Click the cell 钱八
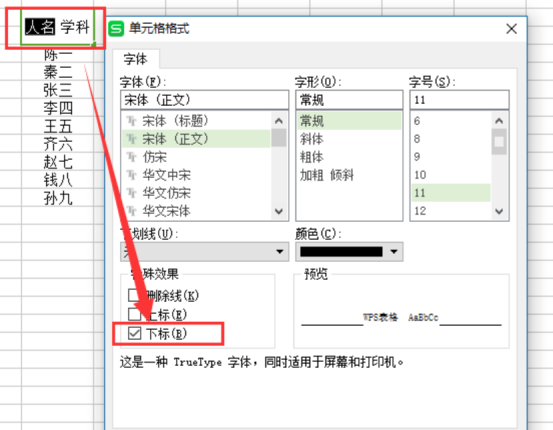553x430 pixels. click(57, 180)
